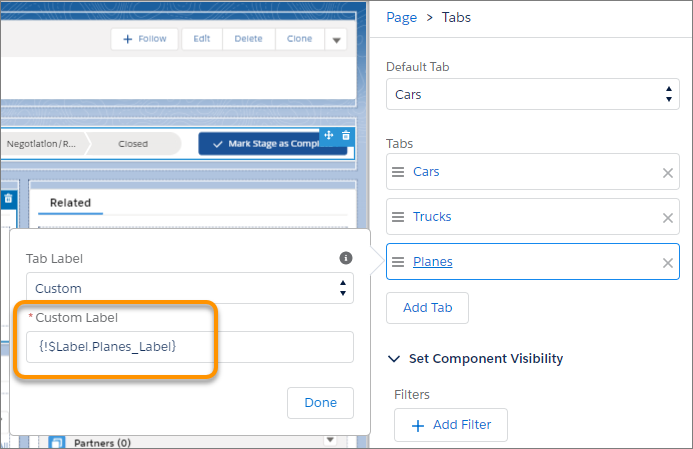Click the move icon on path component

click(328, 135)
